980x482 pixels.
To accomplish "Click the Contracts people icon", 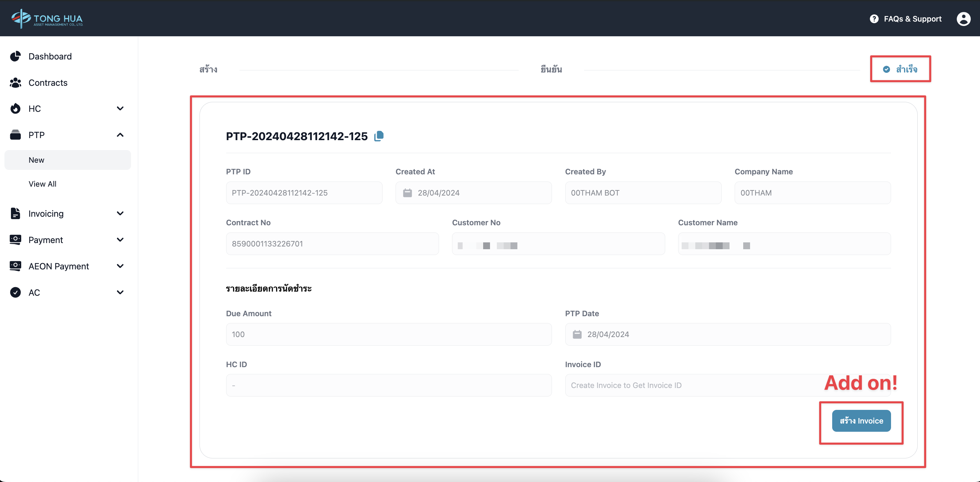I will click(16, 82).
